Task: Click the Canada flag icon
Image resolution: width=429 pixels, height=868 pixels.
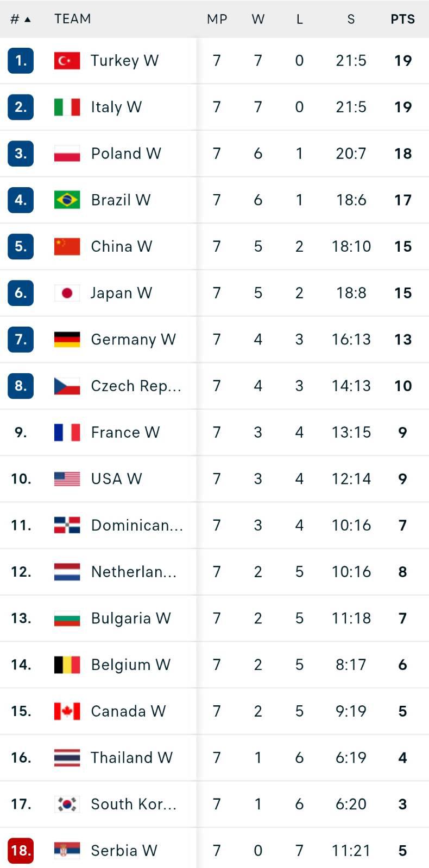Action: coord(67,711)
